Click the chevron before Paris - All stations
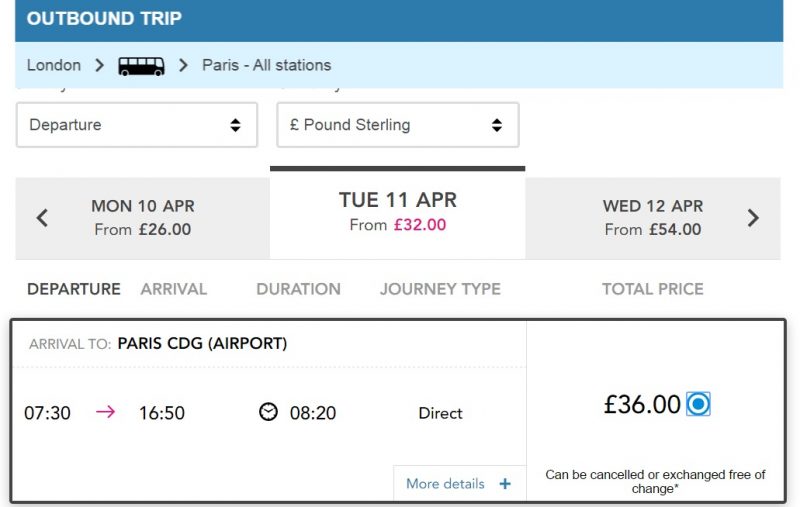Image resolution: width=800 pixels, height=507 pixels. (183, 65)
